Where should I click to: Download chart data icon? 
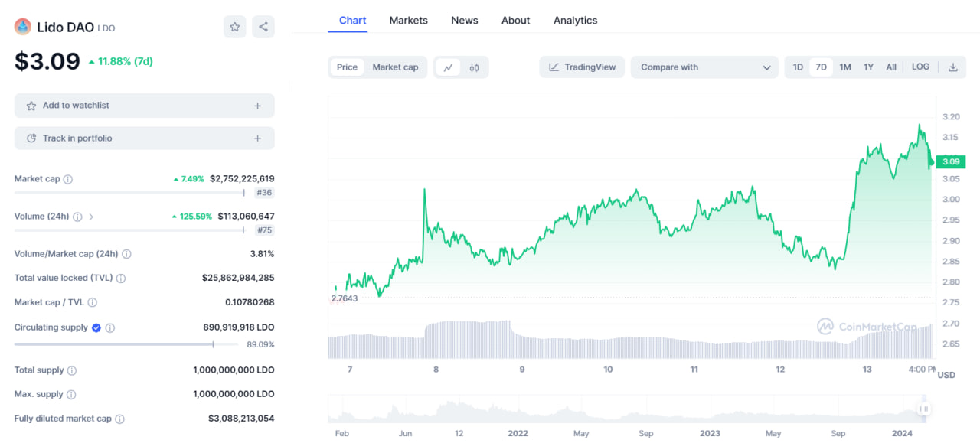pos(953,67)
